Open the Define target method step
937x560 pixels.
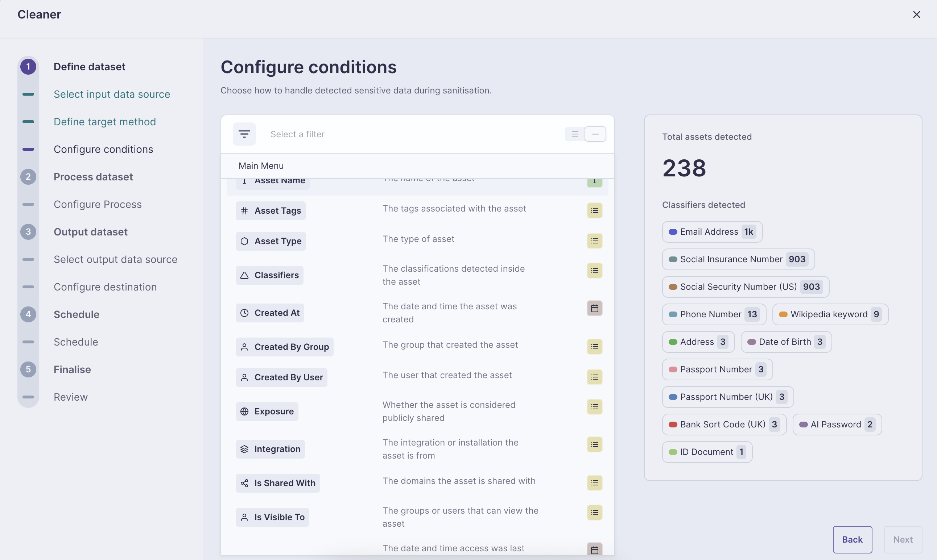click(104, 121)
